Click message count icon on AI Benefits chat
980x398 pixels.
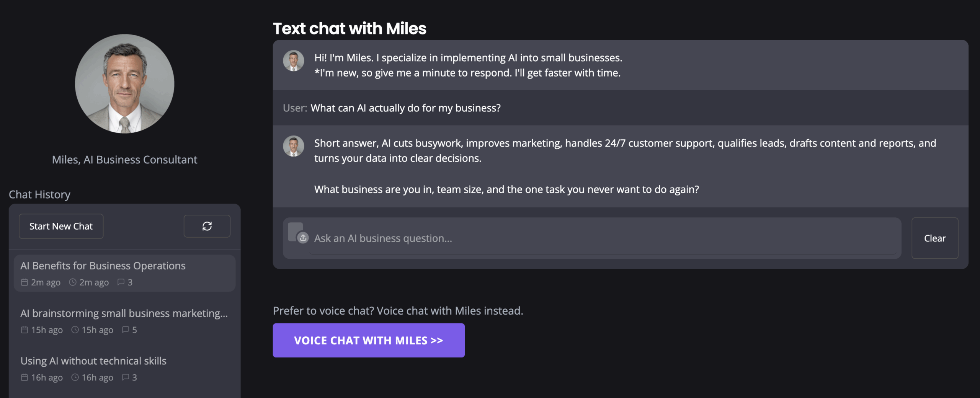tap(121, 282)
